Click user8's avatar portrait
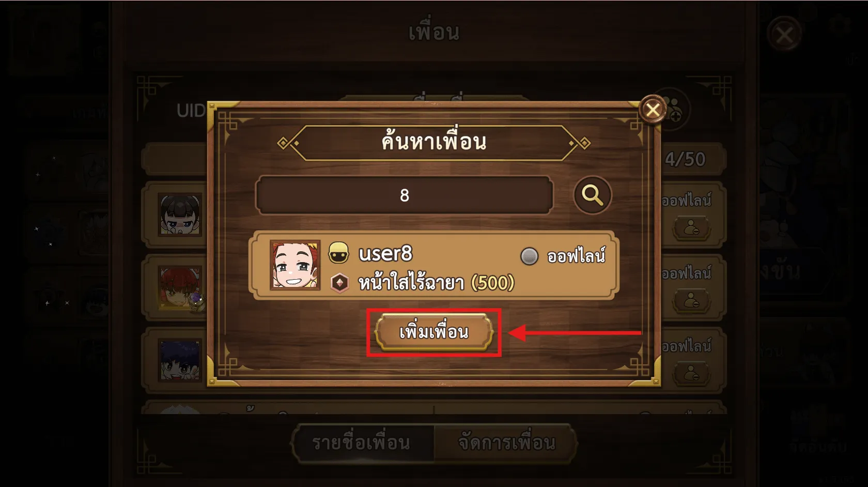 [x=295, y=265]
